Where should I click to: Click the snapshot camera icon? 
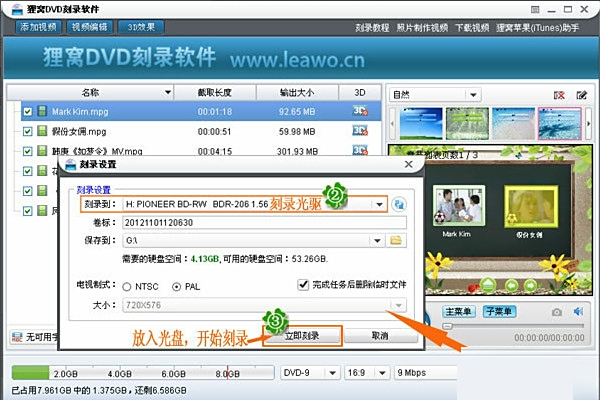coord(557,312)
